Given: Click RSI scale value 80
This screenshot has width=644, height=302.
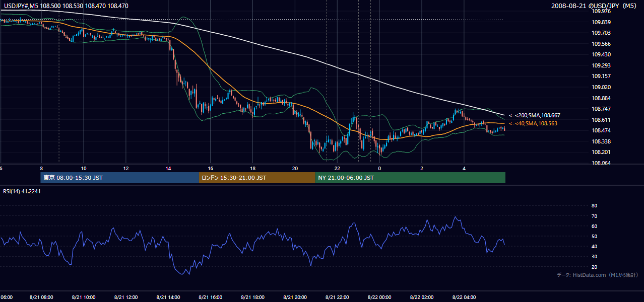Looking at the screenshot, I should [x=594, y=206].
